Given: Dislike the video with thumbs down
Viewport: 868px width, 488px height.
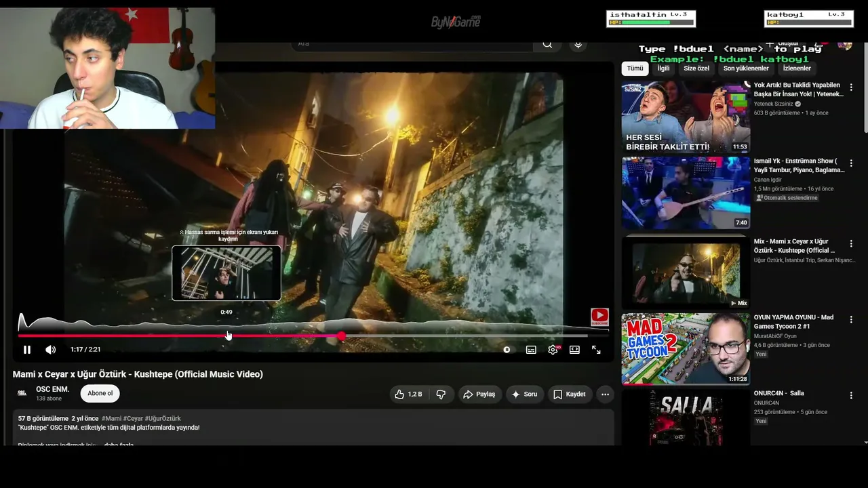Looking at the screenshot, I should coord(441,394).
